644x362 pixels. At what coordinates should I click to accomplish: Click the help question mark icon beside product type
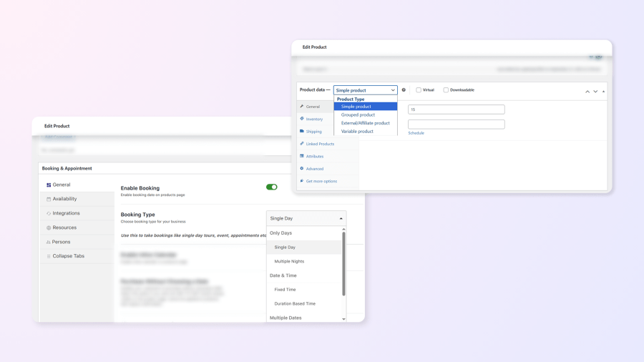[x=404, y=90]
